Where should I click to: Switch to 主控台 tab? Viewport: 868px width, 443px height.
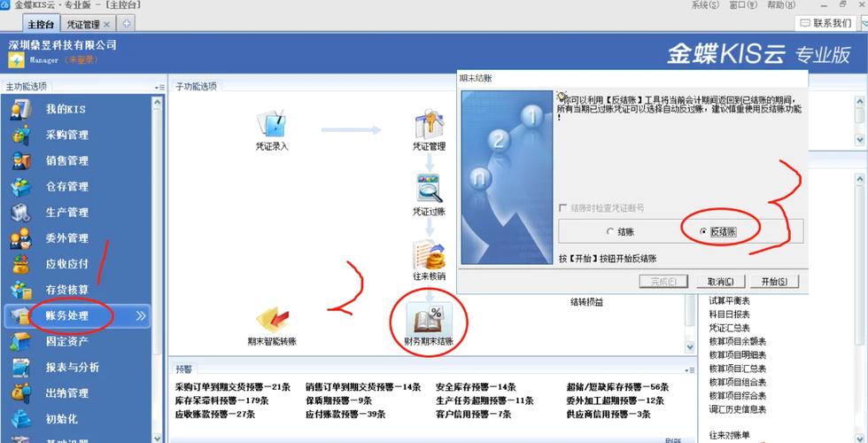tap(41, 25)
